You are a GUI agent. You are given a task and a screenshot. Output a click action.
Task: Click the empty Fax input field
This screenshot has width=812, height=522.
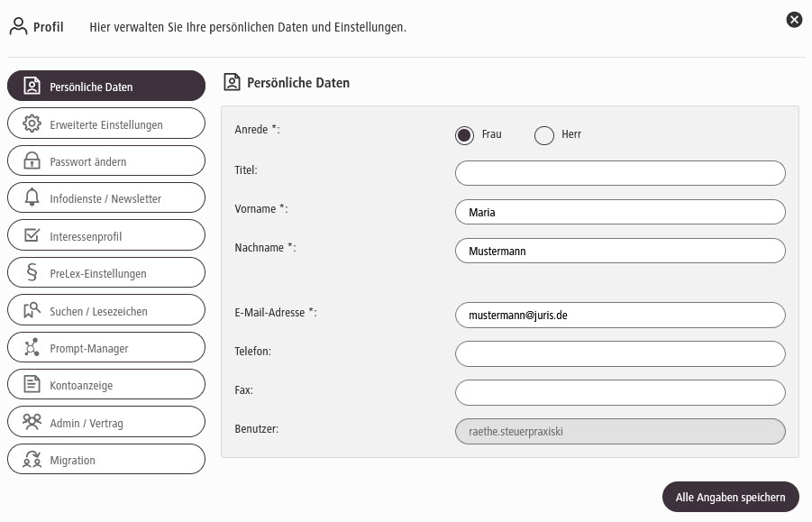coord(620,393)
